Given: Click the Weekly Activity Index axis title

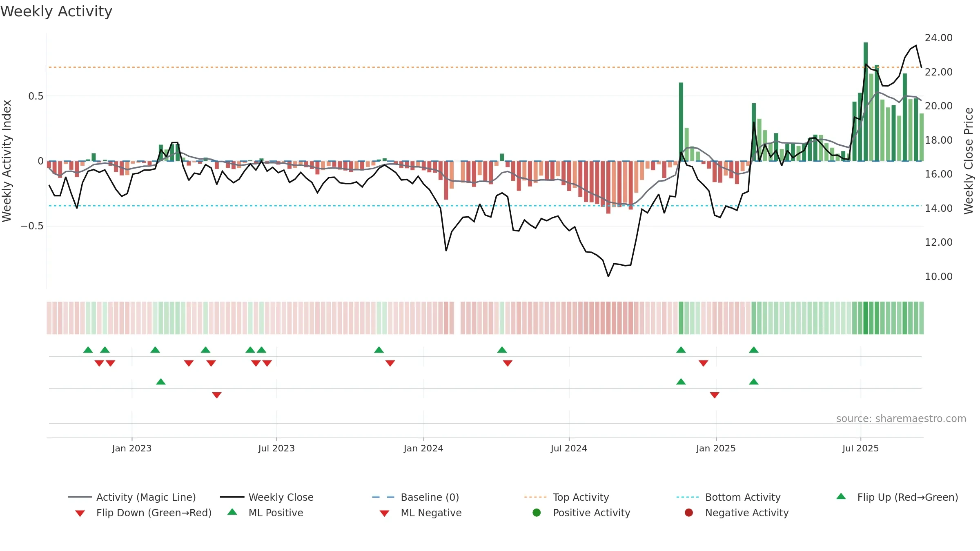Looking at the screenshot, I should (x=7, y=161).
